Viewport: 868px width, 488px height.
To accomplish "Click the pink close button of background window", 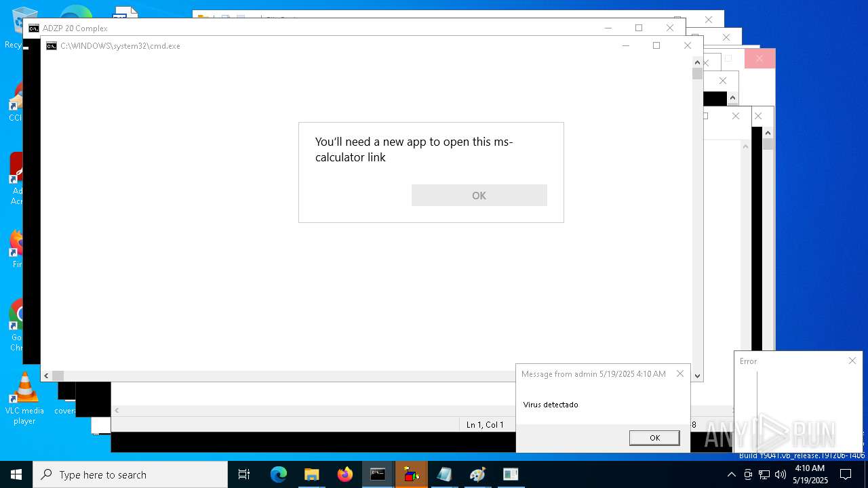I will [x=759, y=59].
